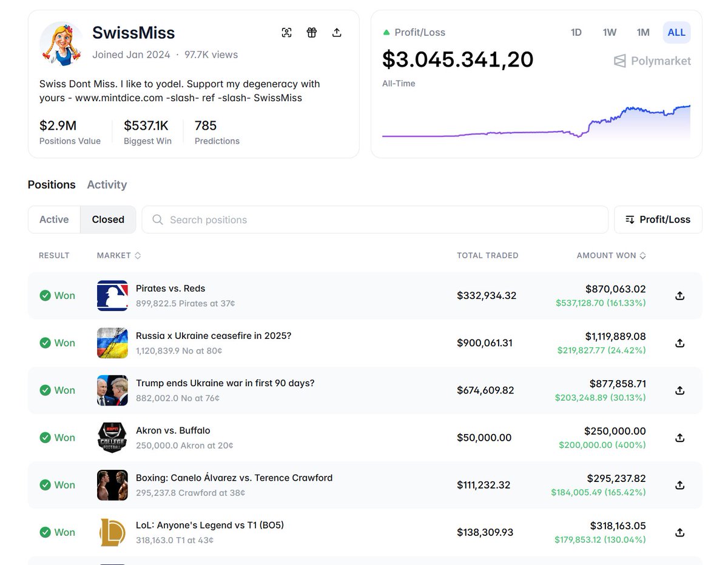Open the Profit/Loss sort dropdown
Screen dimensions: 728x565
point(658,219)
